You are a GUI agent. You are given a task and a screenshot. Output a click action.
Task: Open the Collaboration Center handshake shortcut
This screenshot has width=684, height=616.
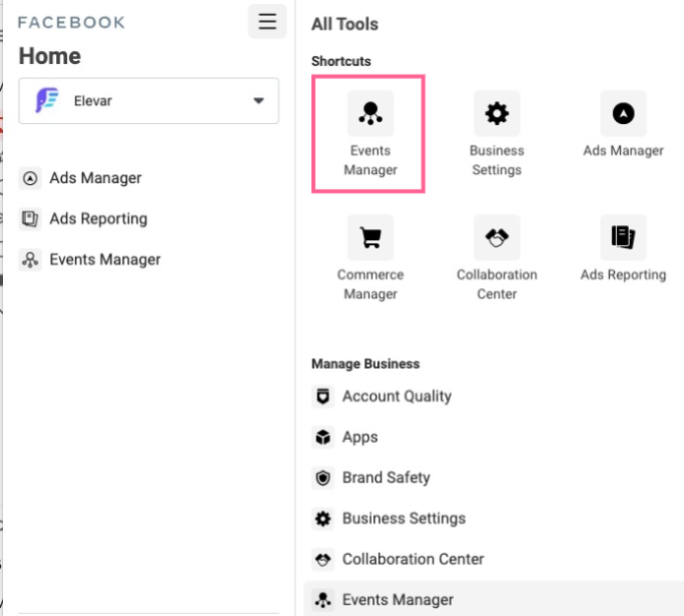[x=497, y=237]
